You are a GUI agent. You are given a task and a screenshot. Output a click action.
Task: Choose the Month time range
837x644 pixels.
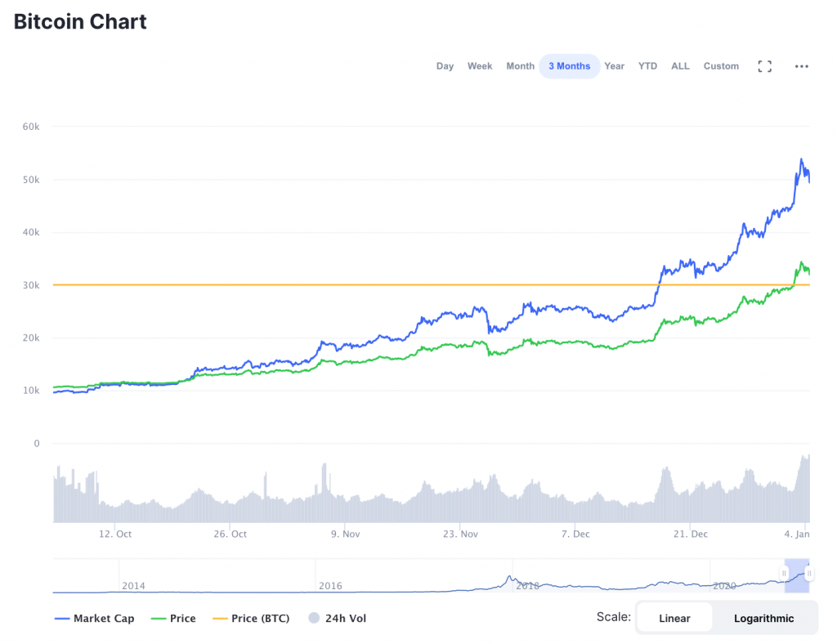520,66
